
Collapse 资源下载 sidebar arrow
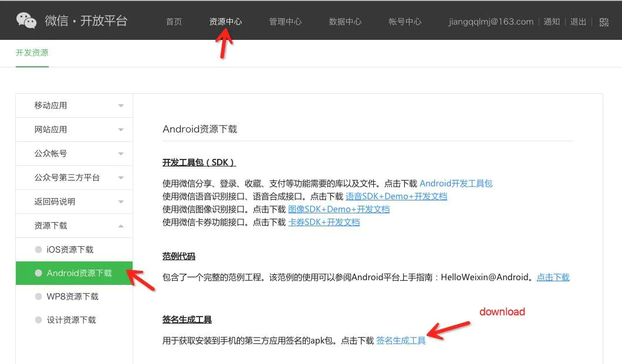point(121,226)
